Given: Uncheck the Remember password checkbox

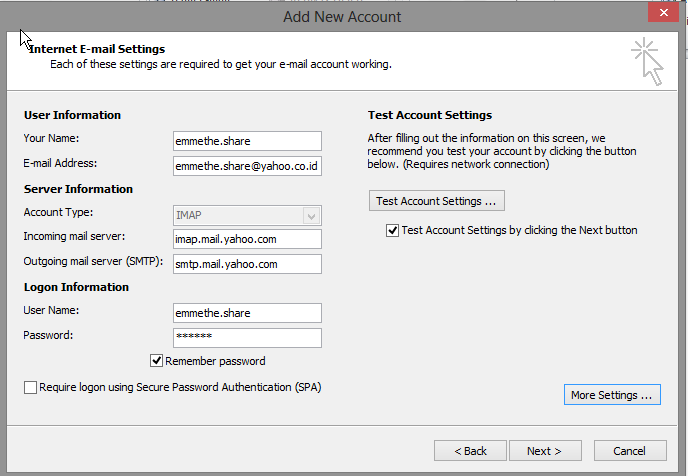Looking at the screenshot, I should (x=156, y=361).
